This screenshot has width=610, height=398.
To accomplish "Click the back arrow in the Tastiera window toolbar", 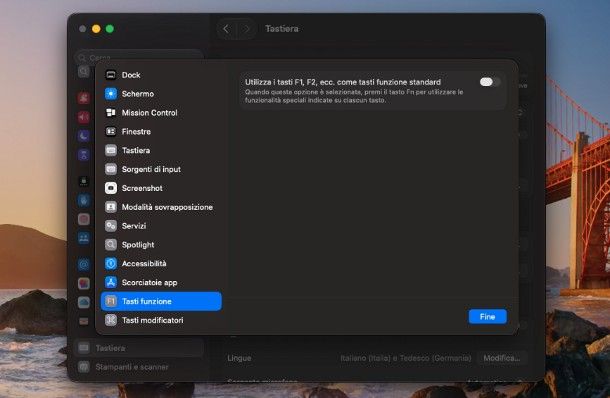I will click(226, 29).
